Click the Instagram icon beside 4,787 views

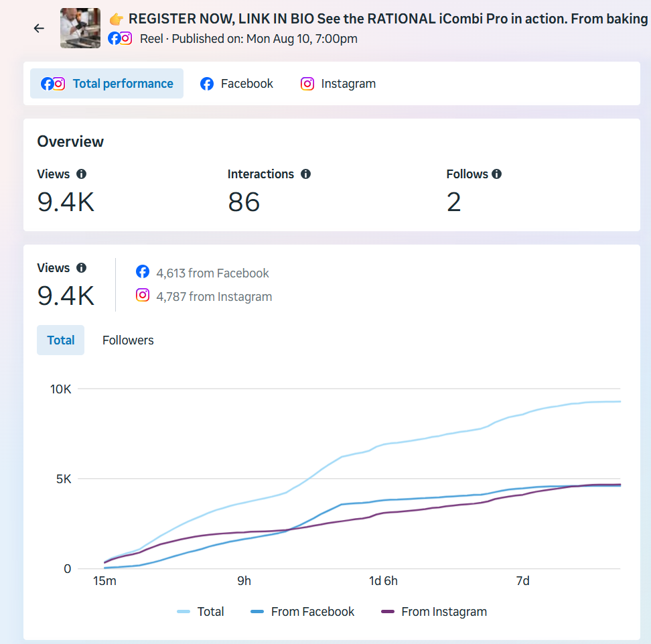click(143, 296)
